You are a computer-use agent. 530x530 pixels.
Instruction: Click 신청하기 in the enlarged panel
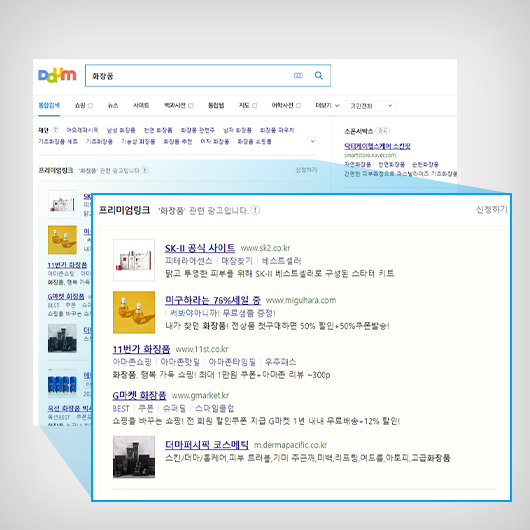pyautogui.click(x=492, y=210)
